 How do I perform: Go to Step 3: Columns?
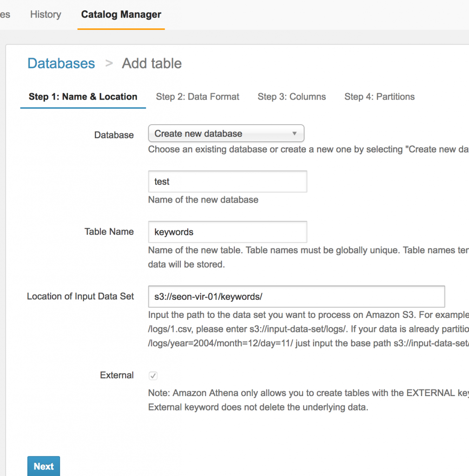[291, 97]
